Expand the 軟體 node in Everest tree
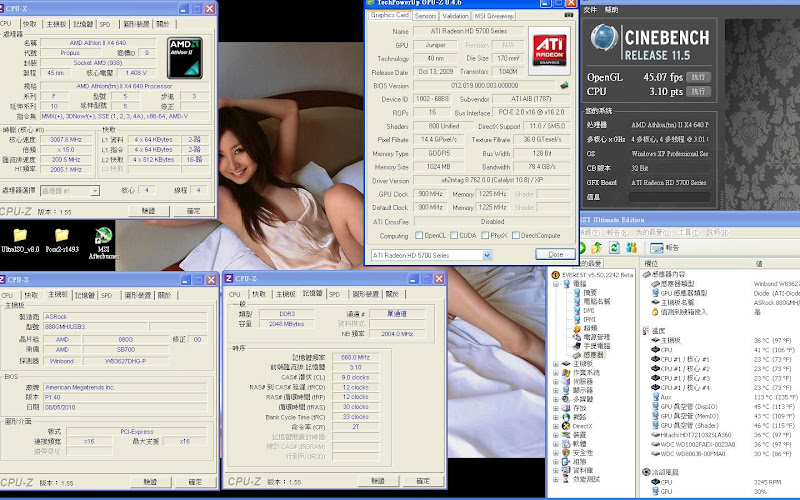The width and height of the screenshot is (800, 500). (x=556, y=444)
